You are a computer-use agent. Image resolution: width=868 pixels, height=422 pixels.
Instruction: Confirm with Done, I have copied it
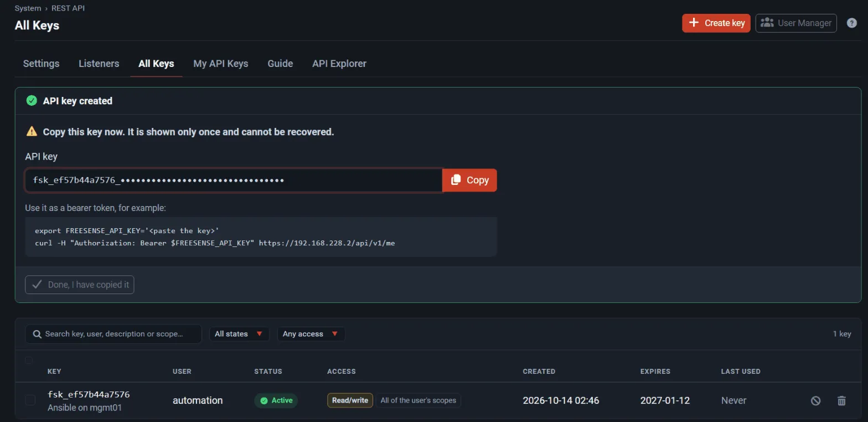[x=80, y=285]
